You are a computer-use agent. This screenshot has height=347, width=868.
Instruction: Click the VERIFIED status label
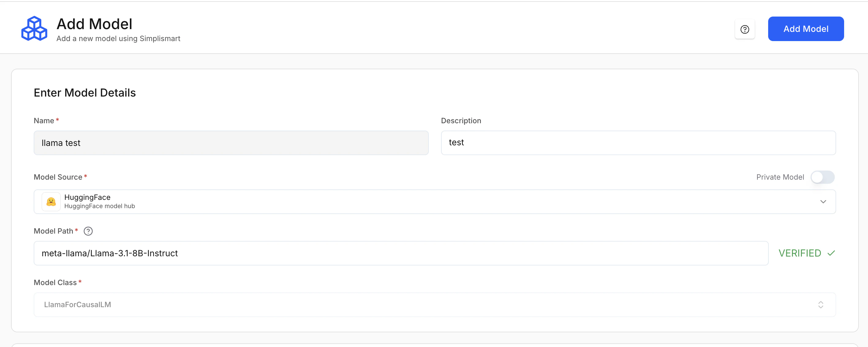coord(800,253)
